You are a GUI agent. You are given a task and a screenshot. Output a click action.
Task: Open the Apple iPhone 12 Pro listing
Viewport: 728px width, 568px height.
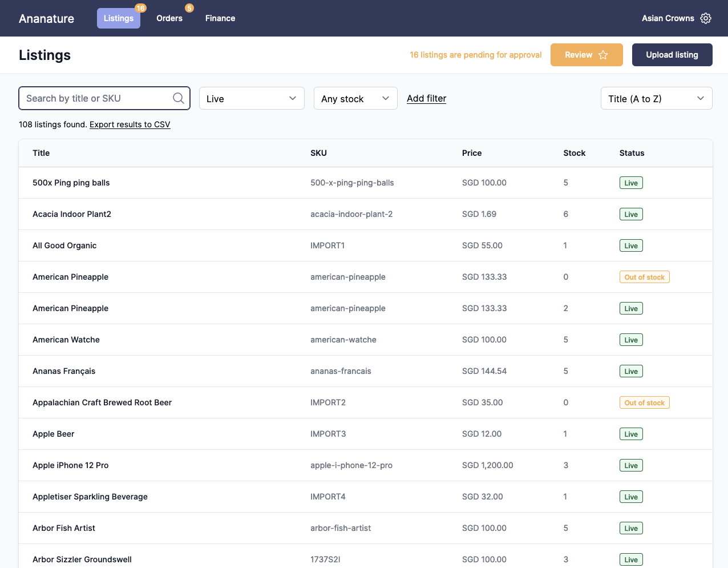coord(70,465)
